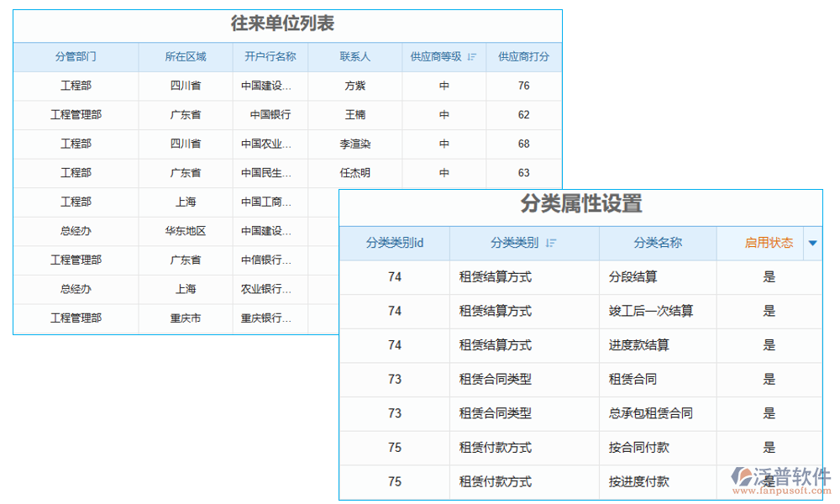Open the 启用状态 filter dropdown arrow
Viewport: 840px width, 504px height.
tap(812, 243)
